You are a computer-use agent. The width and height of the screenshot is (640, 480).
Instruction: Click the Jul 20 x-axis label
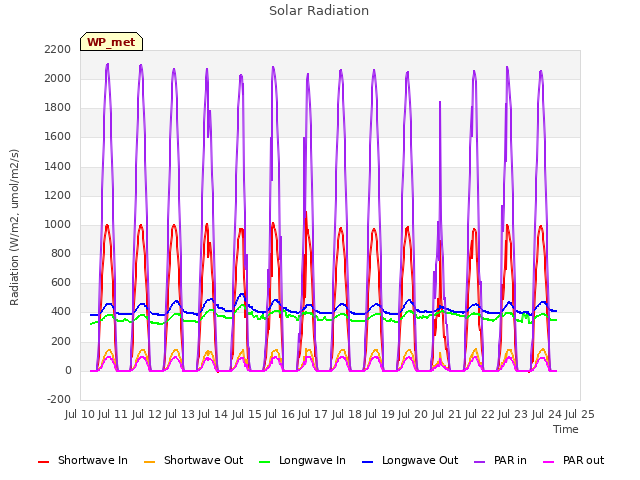click(413, 414)
